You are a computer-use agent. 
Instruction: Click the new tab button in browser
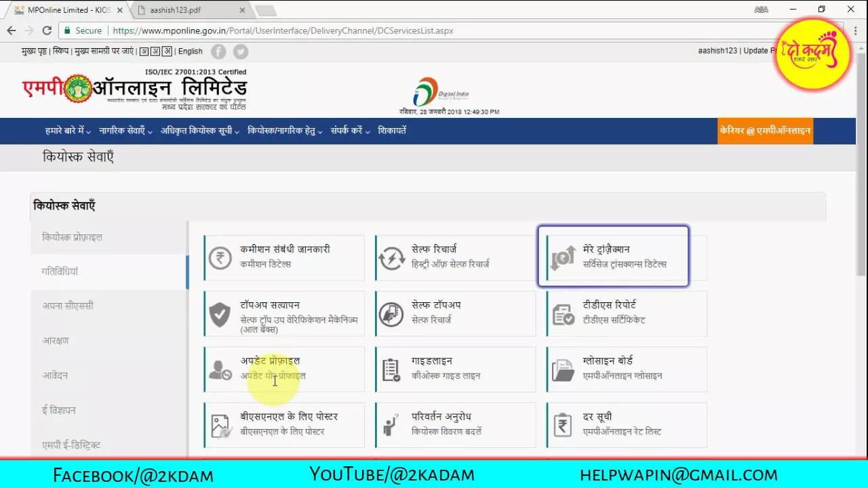265,10
